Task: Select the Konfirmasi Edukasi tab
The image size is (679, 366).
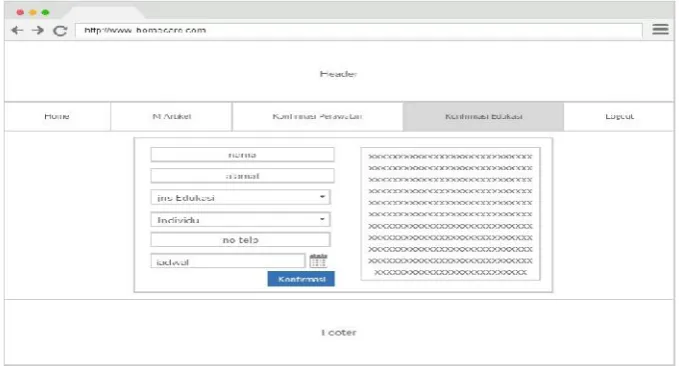Action: tap(483, 117)
